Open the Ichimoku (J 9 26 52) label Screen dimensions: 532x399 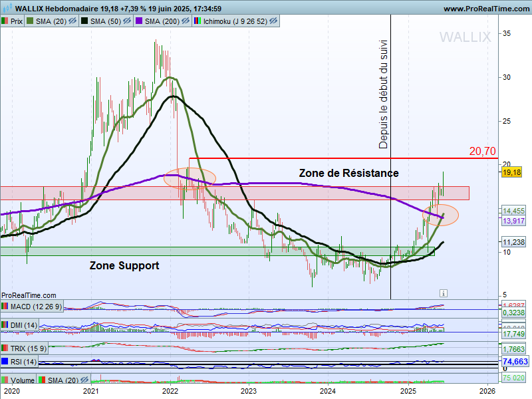pyautogui.click(x=235, y=21)
